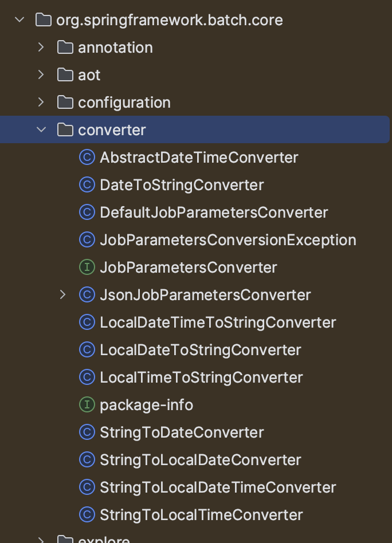The image size is (392, 543).
Task: Select the aot package label
Action: pos(89,75)
